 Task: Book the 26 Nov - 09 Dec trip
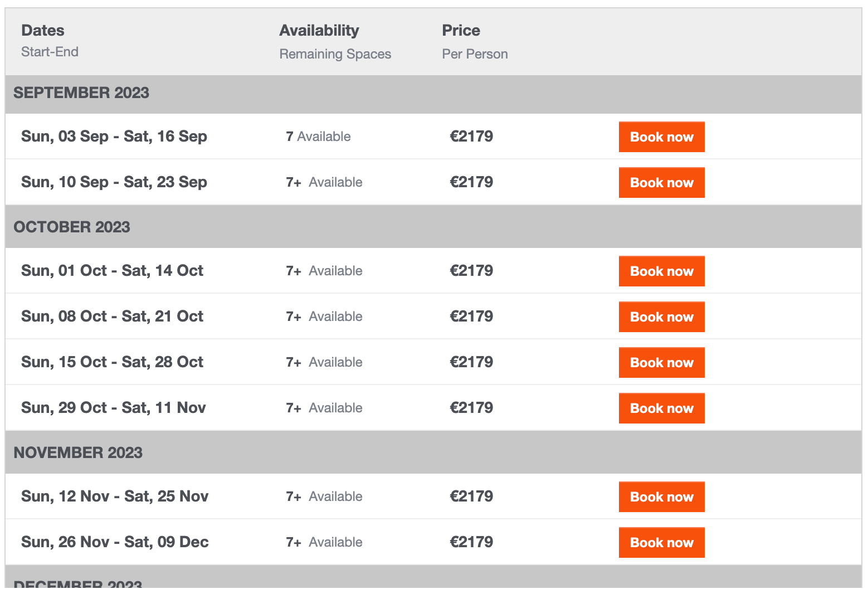click(x=661, y=542)
